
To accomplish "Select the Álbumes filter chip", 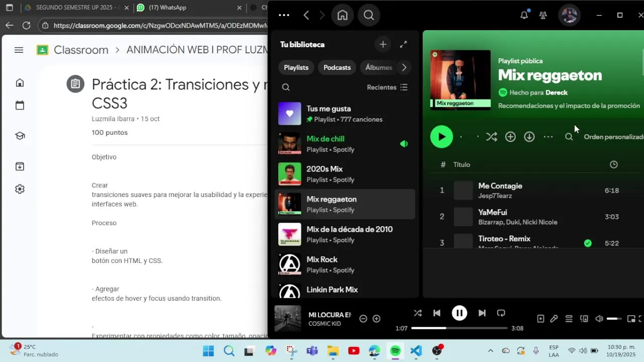I will 378,67.
